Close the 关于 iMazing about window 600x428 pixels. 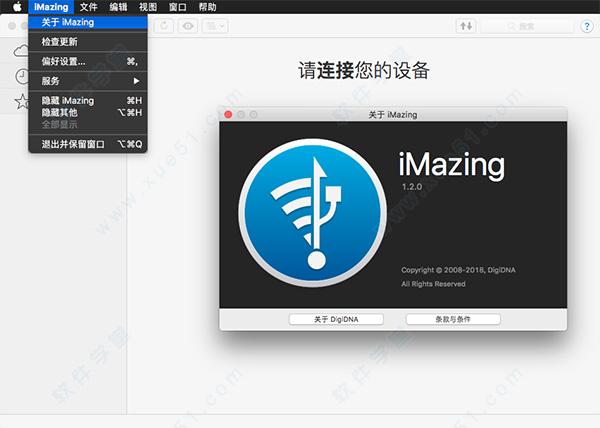pos(228,115)
